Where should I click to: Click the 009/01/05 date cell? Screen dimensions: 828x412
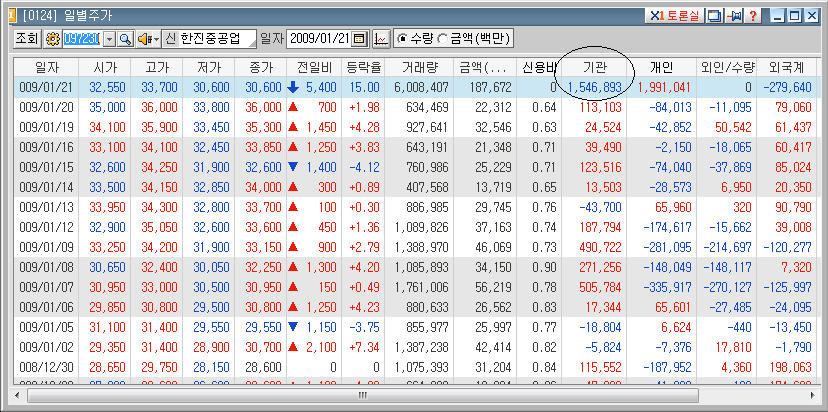(46, 327)
